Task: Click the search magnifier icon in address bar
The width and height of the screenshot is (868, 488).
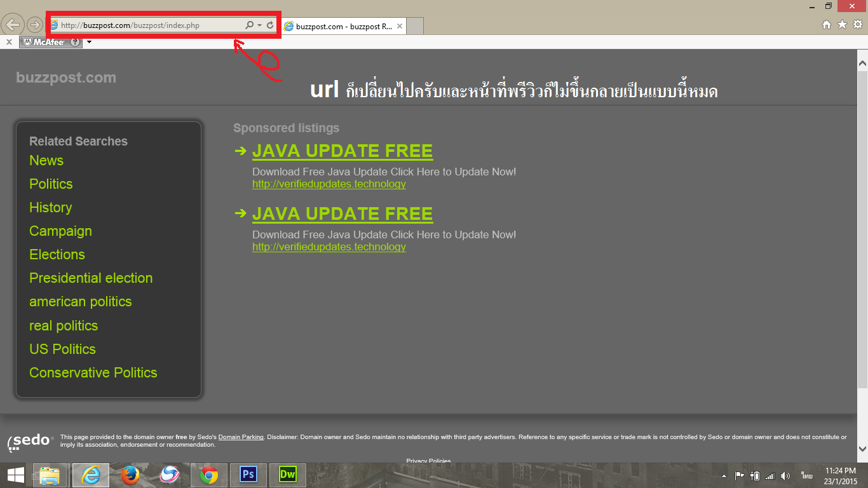Action: pos(249,25)
